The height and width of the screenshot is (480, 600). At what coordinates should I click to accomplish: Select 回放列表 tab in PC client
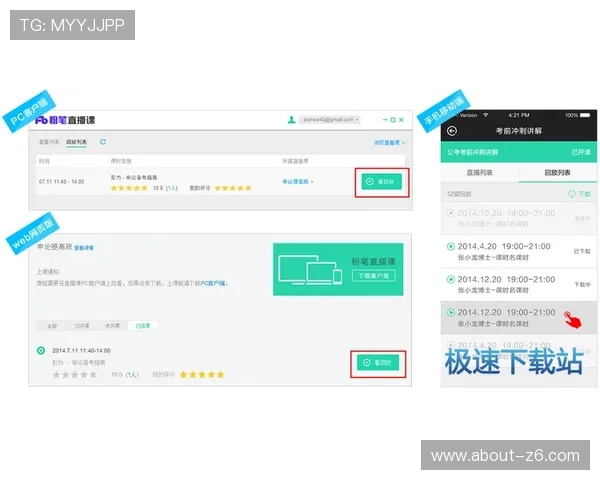point(76,142)
